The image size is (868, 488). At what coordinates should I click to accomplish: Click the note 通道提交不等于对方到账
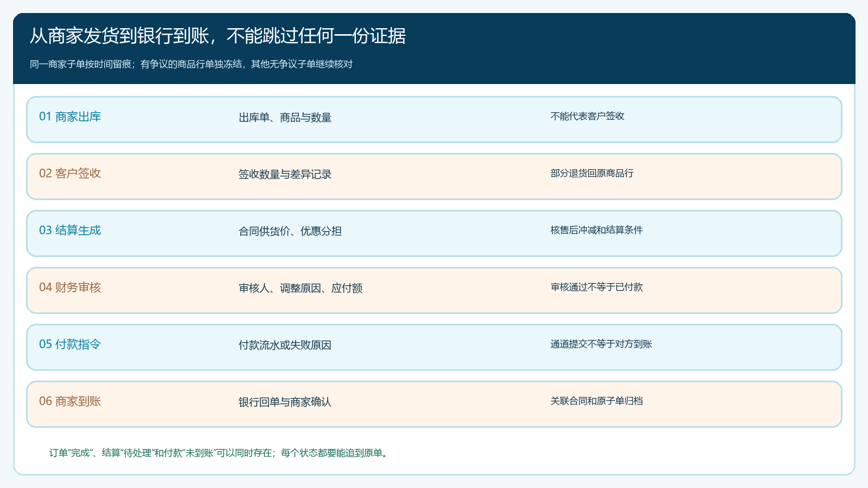[x=601, y=344]
